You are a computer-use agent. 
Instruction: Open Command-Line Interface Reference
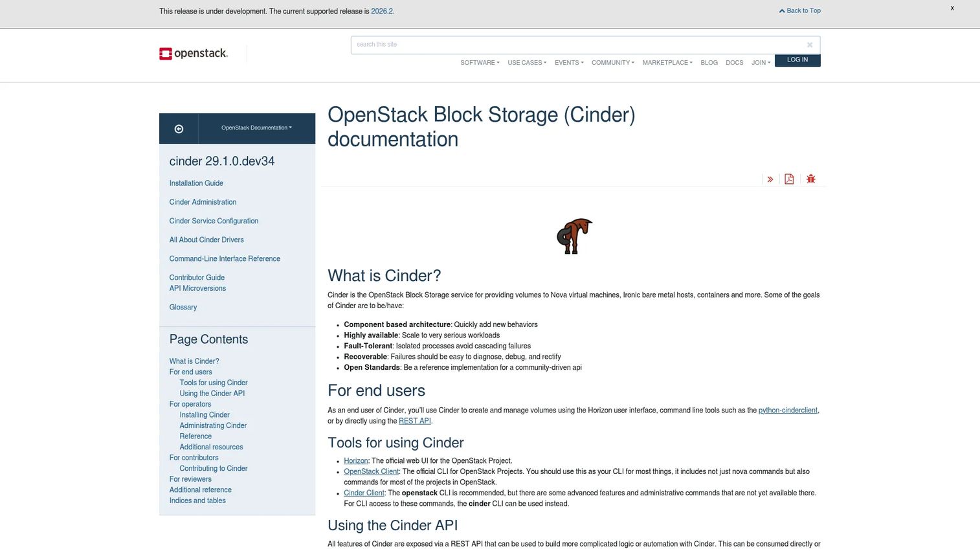click(225, 258)
